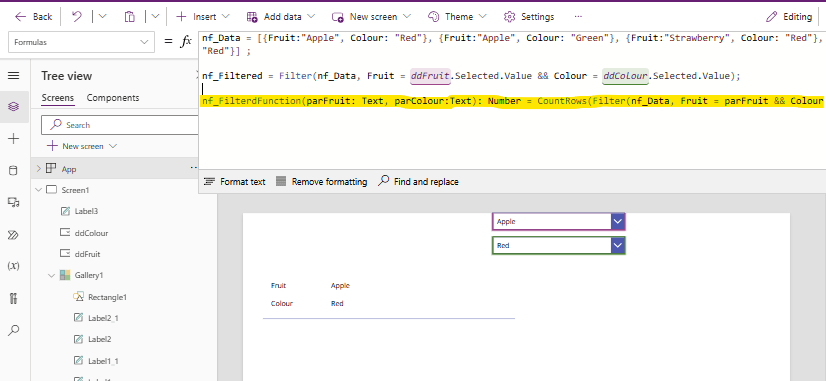The image size is (826, 381).
Task: Open the more commands ellipsis
Action: (x=578, y=17)
